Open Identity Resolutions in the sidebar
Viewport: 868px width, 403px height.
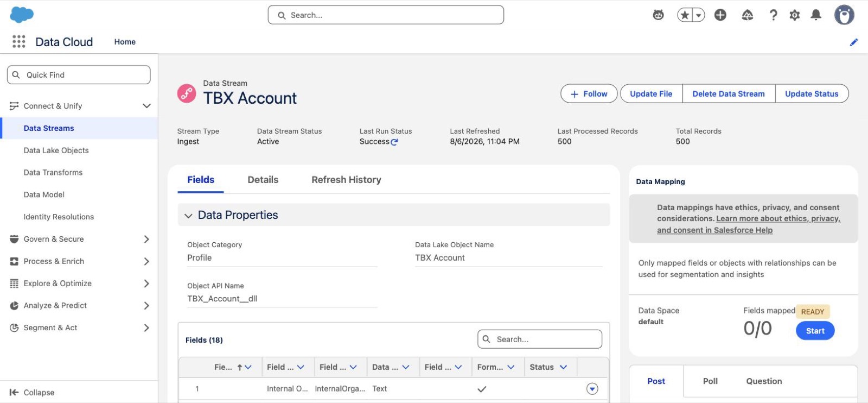click(59, 217)
